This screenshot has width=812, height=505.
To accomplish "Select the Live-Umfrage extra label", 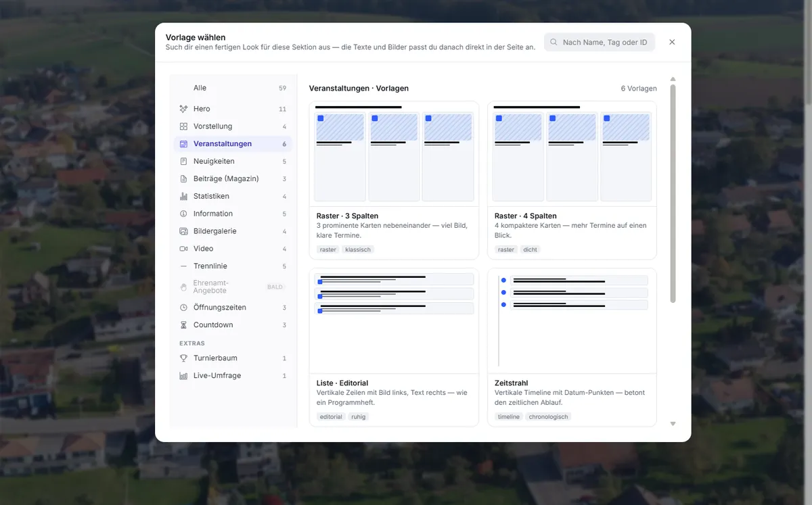I will pos(217,376).
